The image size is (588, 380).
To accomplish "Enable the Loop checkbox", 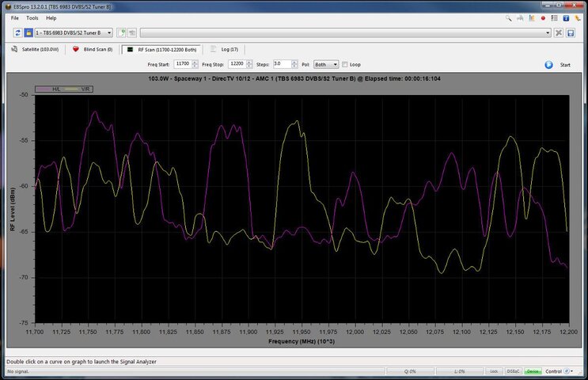I will (345, 64).
